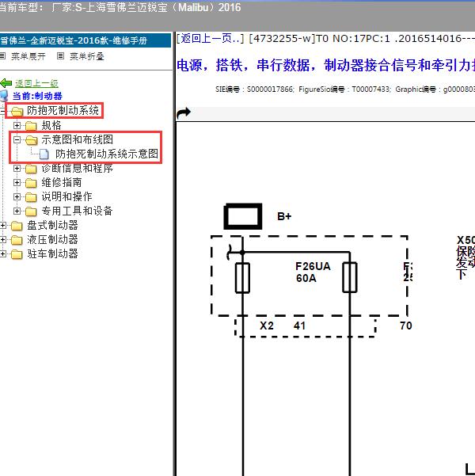Click the 菜单展开 list icon

(x=2, y=56)
